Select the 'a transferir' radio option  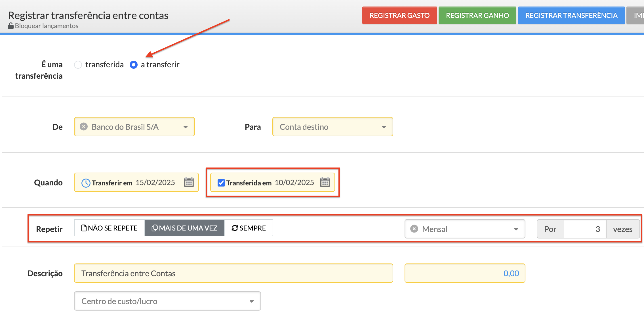point(134,65)
